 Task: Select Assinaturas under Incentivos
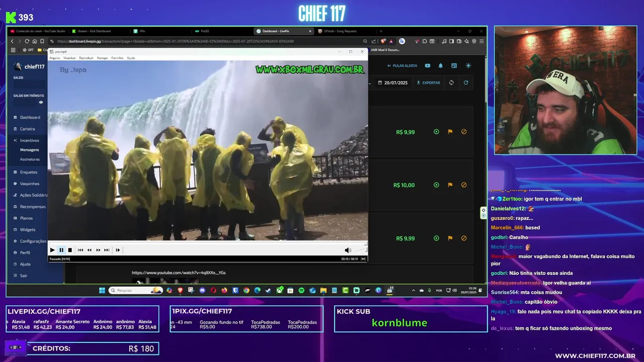point(30,159)
